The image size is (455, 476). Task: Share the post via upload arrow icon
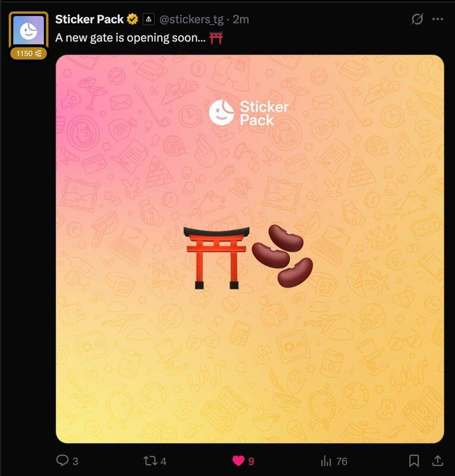point(437,461)
